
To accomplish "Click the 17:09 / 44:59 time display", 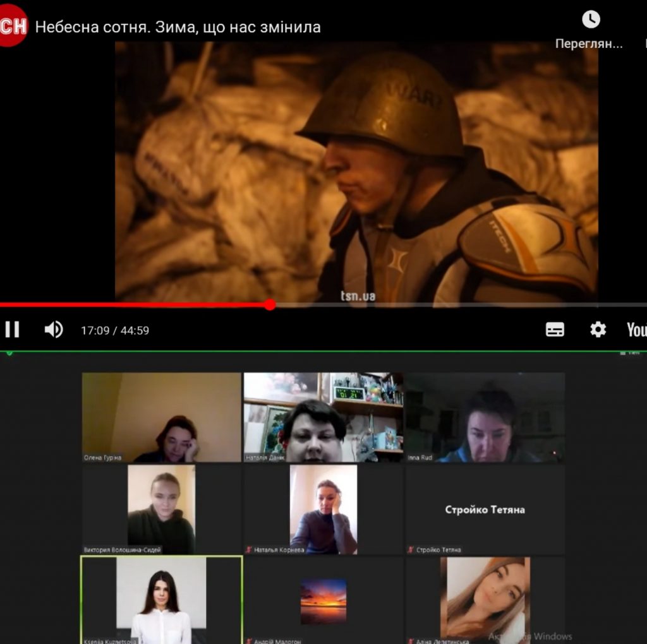I will pos(115,330).
